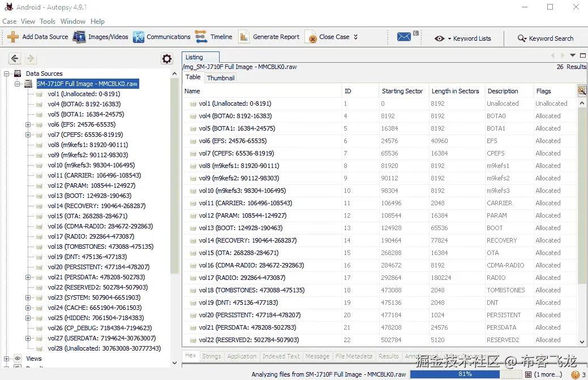This screenshot has height=380, width=588.
Task: Click the Add Data Source label
Action: [x=45, y=37]
